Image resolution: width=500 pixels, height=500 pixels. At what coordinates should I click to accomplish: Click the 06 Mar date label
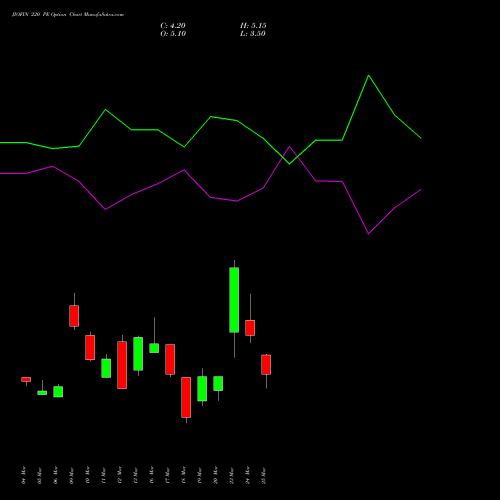pos(56,475)
